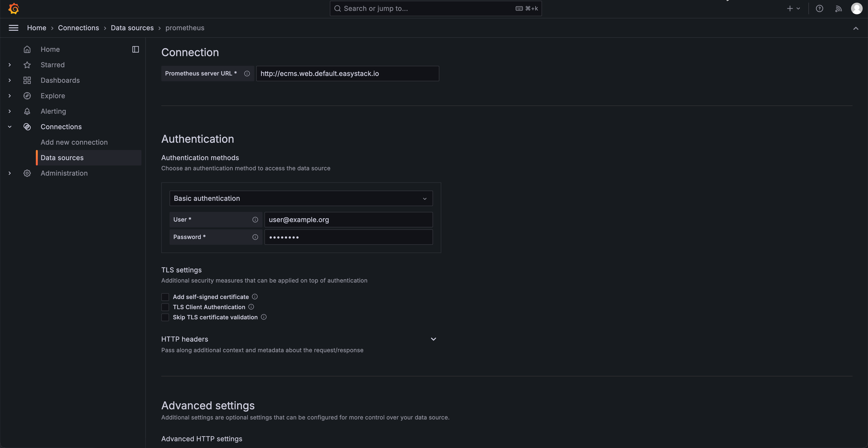The height and width of the screenshot is (448, 868).
Task: Click the user profile avatar
Action: coord(857,9)
